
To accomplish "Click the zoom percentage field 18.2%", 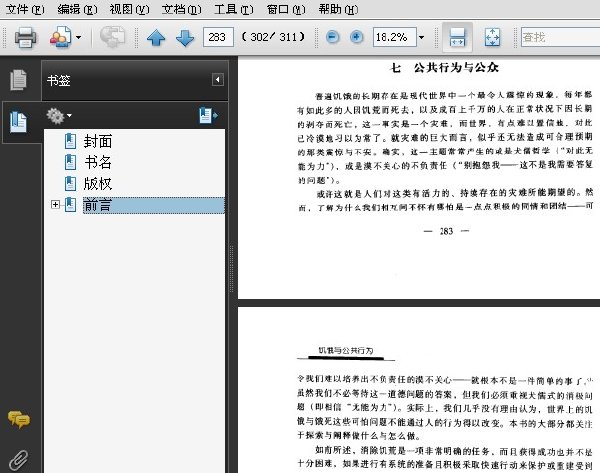I will pyautogui.click(x=395, y=37).
